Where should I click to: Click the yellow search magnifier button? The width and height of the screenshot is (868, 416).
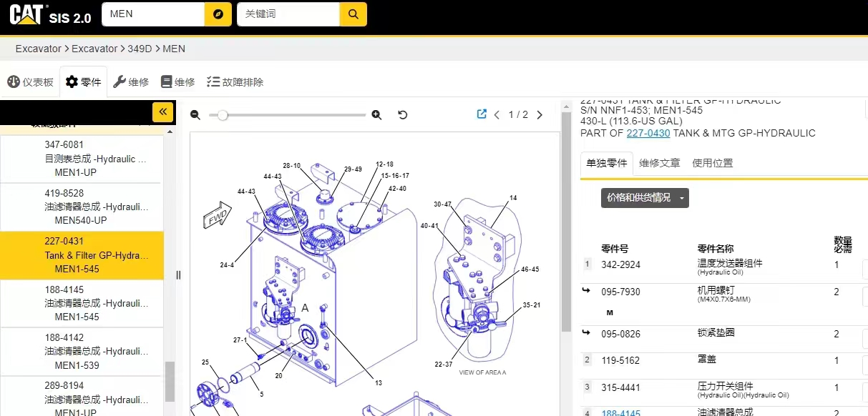click(353, 14)
